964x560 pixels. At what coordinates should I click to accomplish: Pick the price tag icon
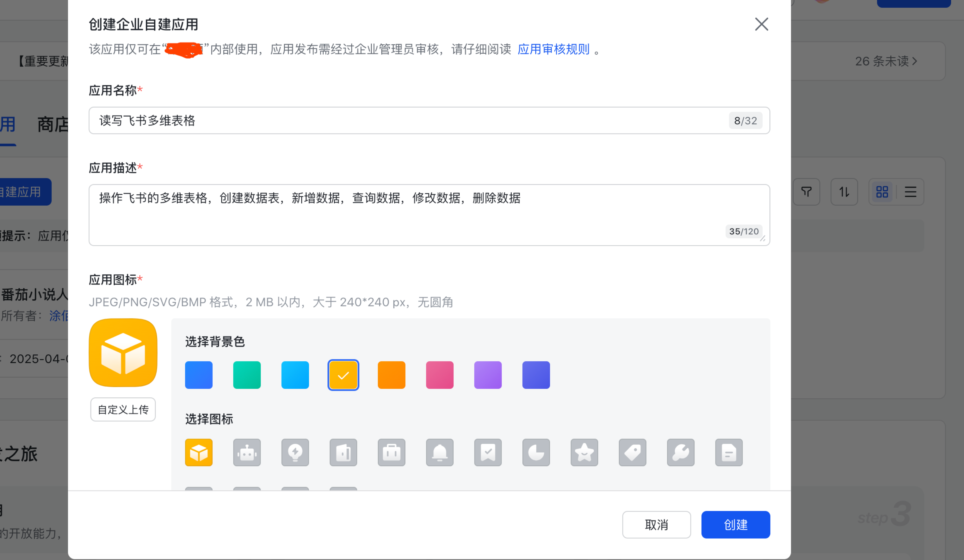click(x=632, y=452)
